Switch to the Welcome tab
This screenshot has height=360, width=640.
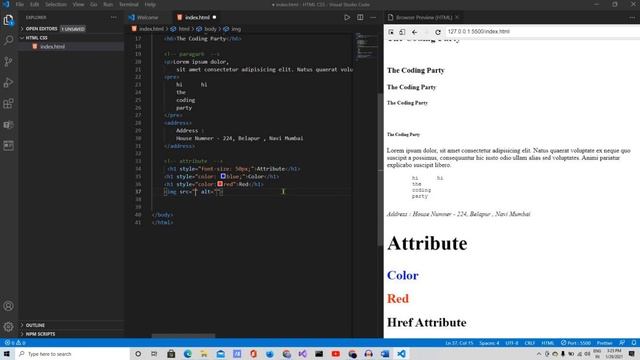[147, 18]
